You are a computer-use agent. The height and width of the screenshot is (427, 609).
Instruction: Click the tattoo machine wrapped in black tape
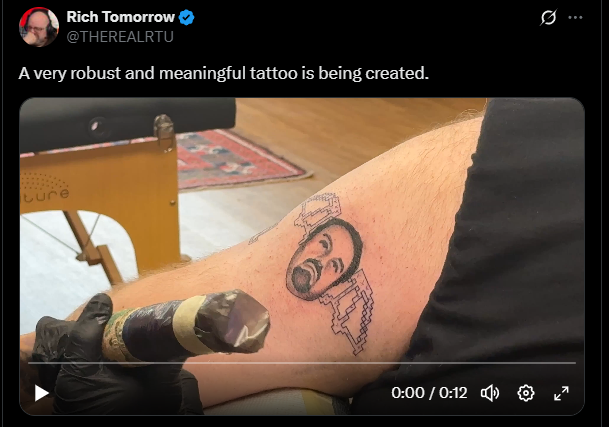[186, 326]
